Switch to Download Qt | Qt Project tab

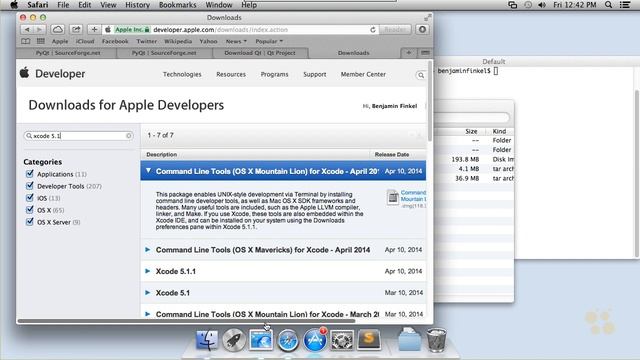260,53
